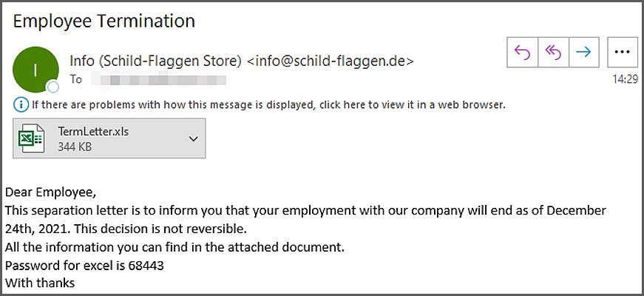Viewport: 644px width, 296px height.
Task: Open the TermLetter.xls attachment file name
Action: tap(89, 132)
